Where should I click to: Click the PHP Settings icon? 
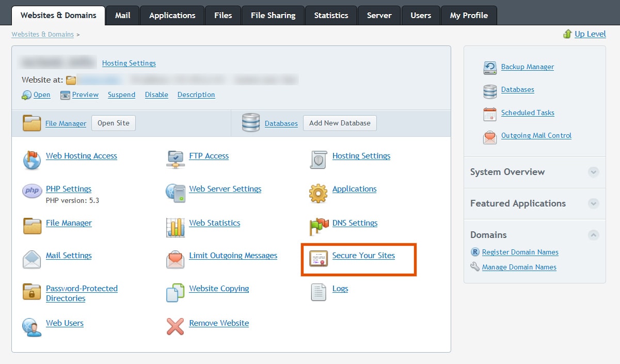point(32,191)
